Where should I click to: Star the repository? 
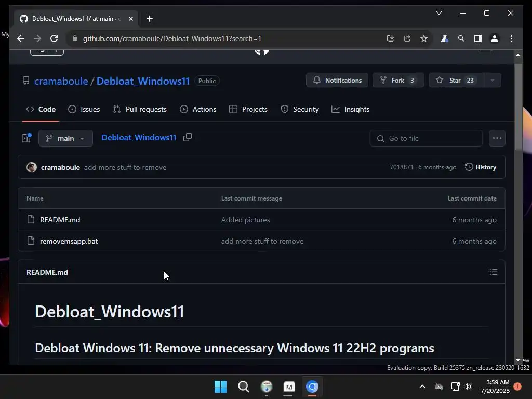456,81
